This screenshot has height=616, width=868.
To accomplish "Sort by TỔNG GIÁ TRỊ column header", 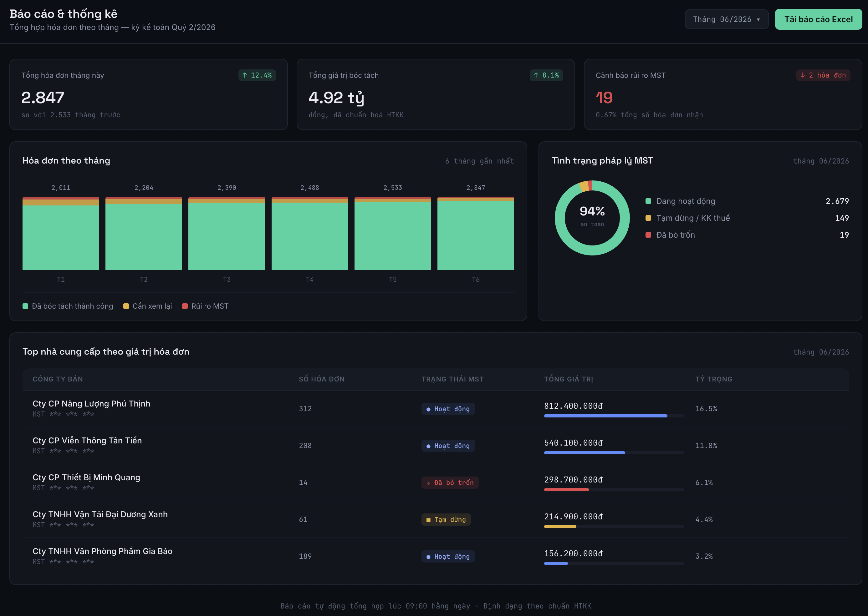I will (x=568, y=379).
